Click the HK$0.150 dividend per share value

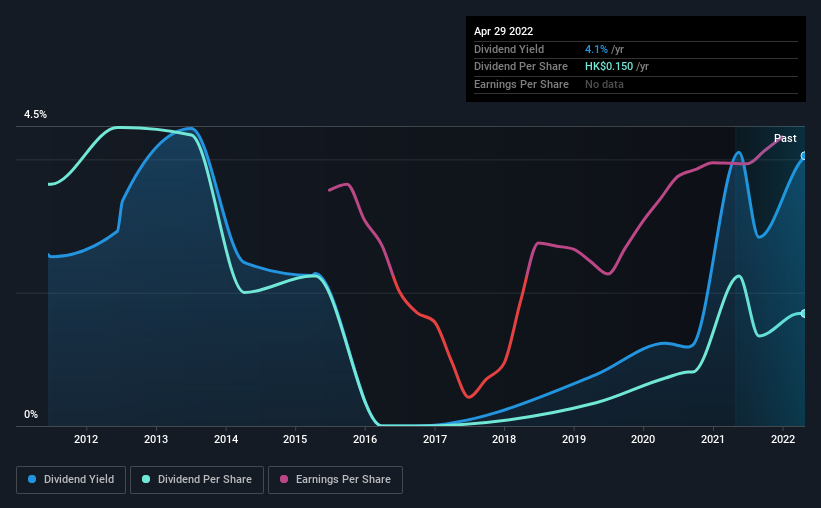click(x=609, y=67)
